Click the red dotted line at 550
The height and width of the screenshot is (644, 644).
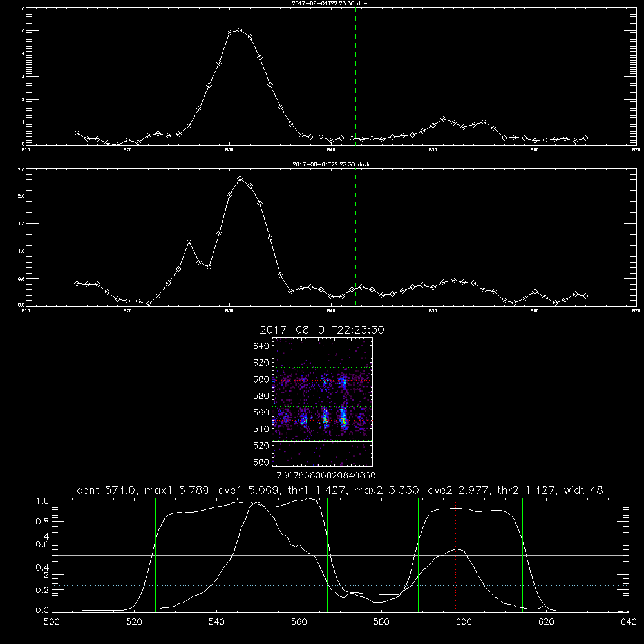[258, 556]
